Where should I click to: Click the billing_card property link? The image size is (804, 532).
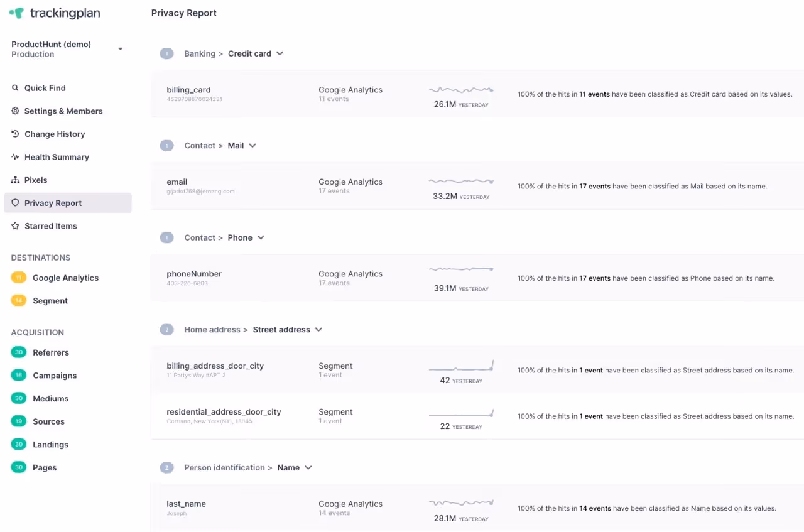pyautogui.click(x=188, y=89)
